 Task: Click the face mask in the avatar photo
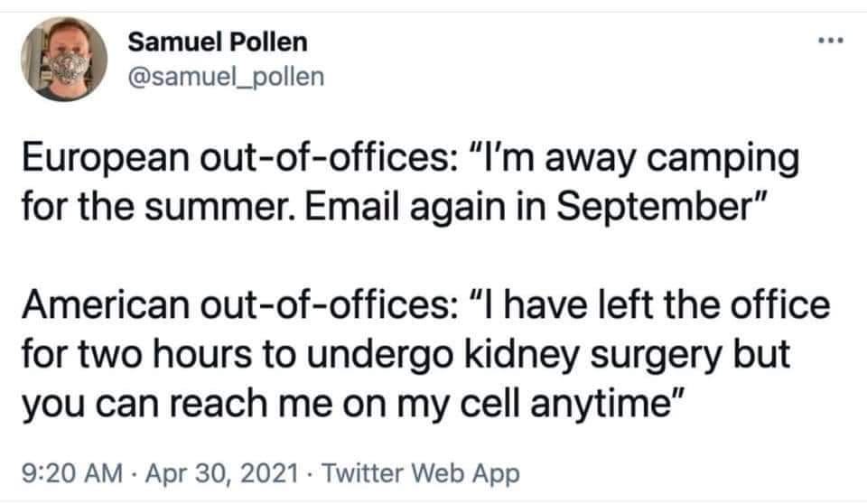(65, 69)
